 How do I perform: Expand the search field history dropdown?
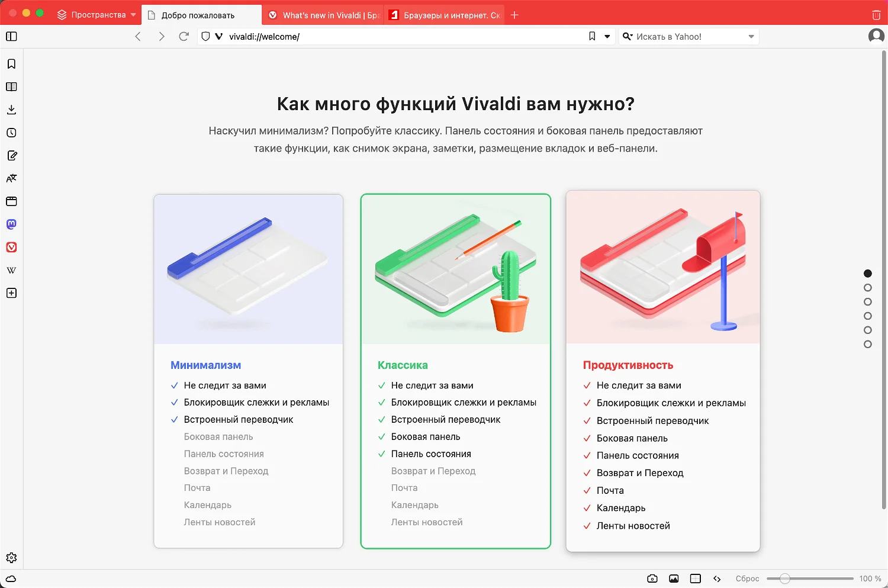coord(751,37)
